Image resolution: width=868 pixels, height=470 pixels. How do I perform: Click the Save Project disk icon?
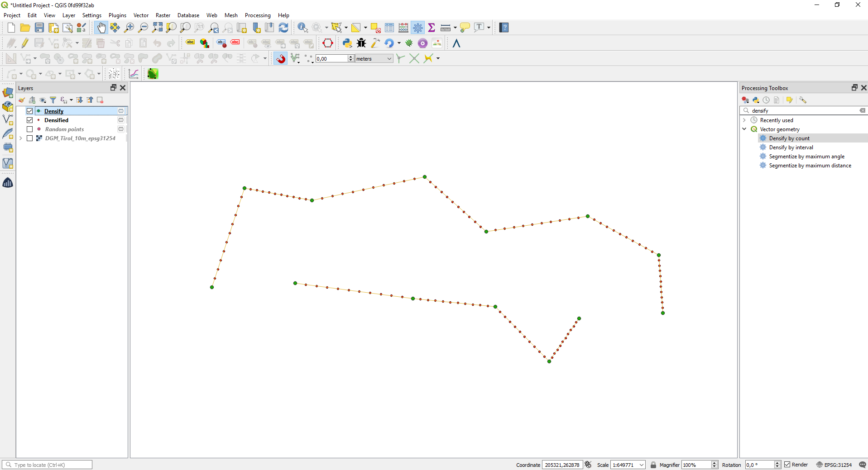39,28
